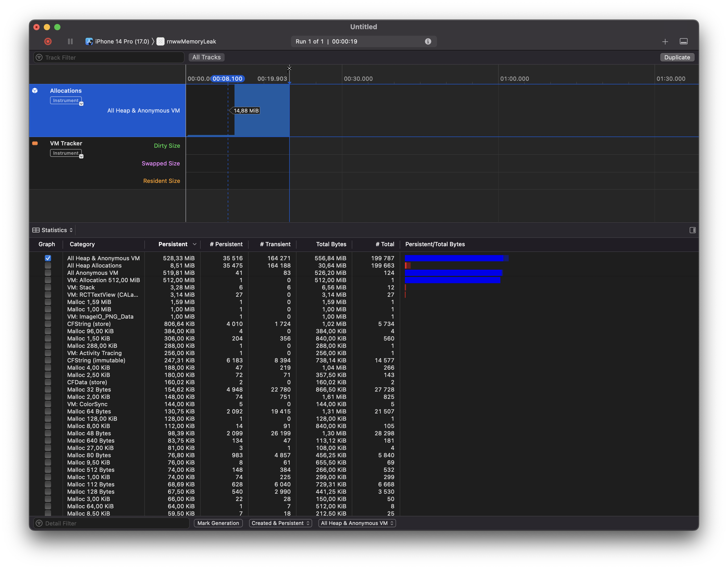728x569 pixels.
Task: Click Persistent/Total Bytes column header
Action: pos(435,244)
